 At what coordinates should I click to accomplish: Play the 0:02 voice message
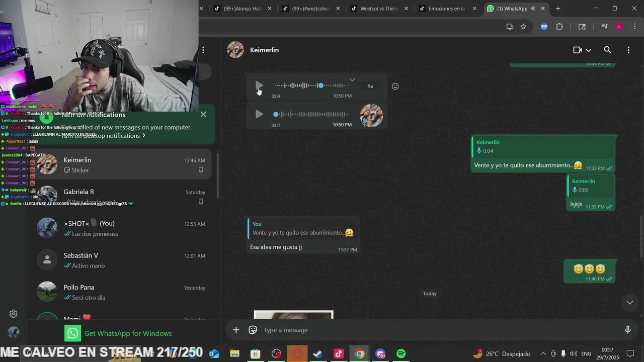coord(259,114)
